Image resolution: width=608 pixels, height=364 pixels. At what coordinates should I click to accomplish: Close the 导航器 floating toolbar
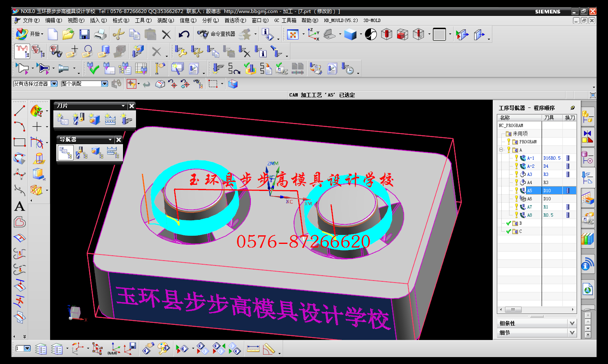pos(119,140)
